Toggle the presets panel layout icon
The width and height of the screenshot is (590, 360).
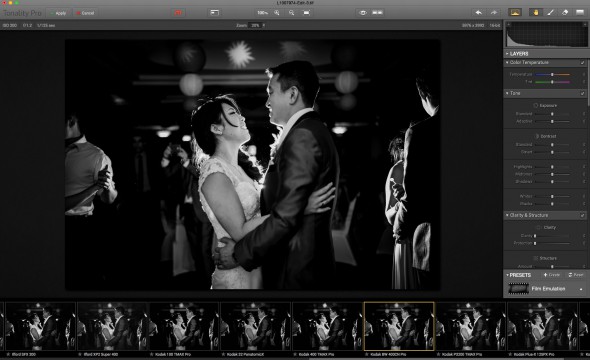point(214,13)
